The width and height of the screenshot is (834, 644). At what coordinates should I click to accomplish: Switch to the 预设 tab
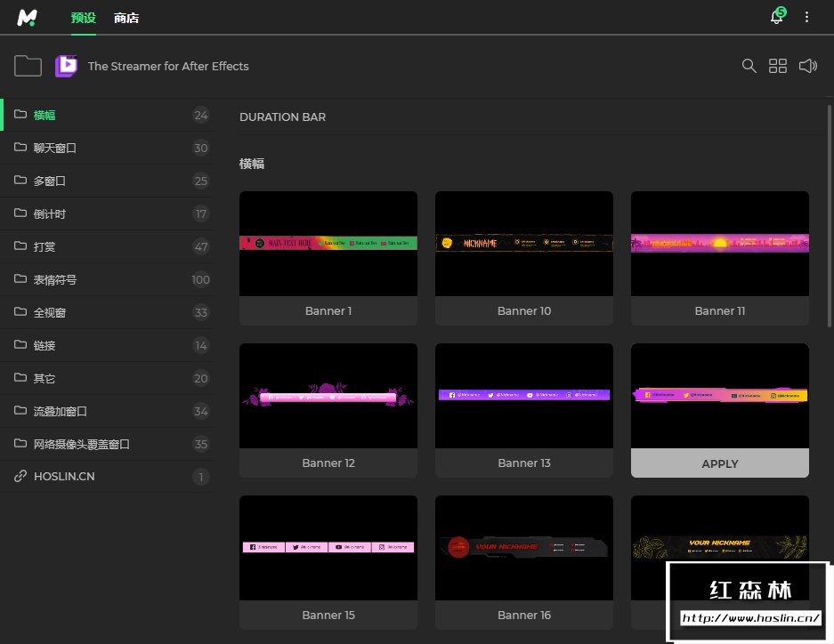click(83, 18)
